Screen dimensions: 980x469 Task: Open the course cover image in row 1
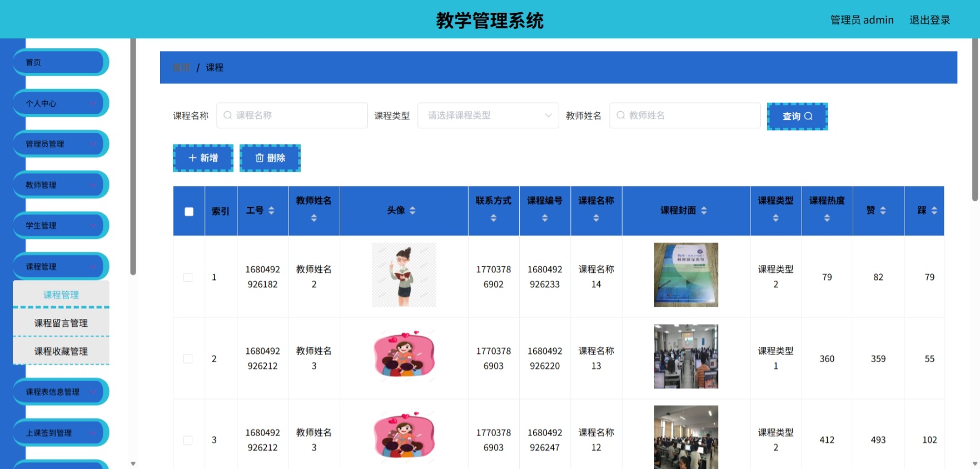coord(686,275)
